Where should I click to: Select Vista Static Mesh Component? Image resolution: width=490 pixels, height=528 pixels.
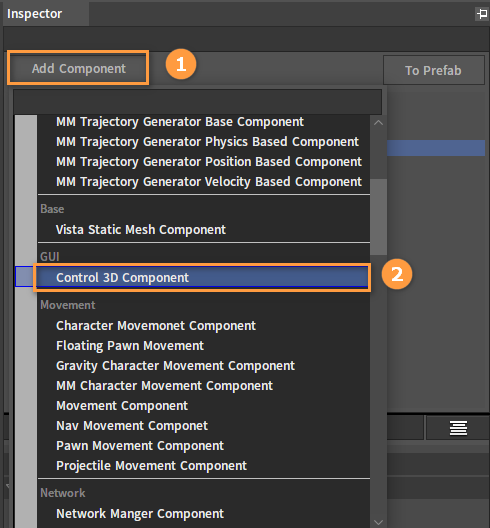(x=141, y=230)
